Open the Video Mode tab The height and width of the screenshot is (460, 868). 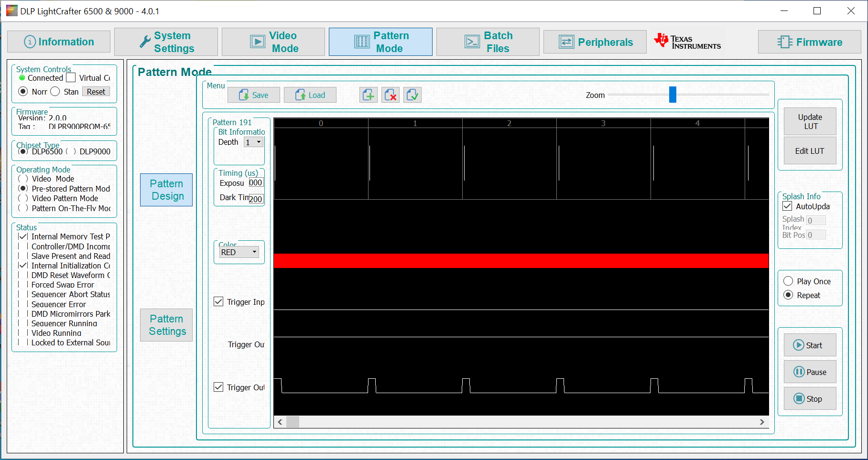click(x=273, y=42)
